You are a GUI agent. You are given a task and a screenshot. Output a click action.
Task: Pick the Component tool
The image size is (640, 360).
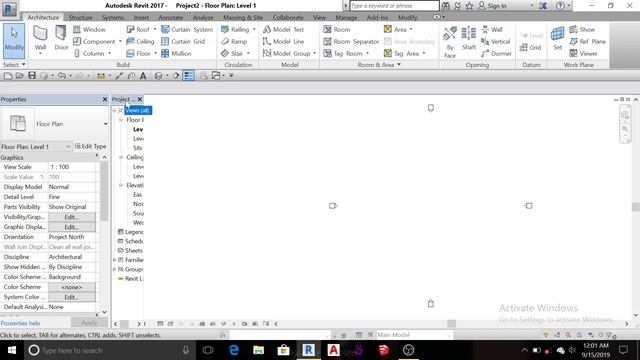click(x=94, y=41)
